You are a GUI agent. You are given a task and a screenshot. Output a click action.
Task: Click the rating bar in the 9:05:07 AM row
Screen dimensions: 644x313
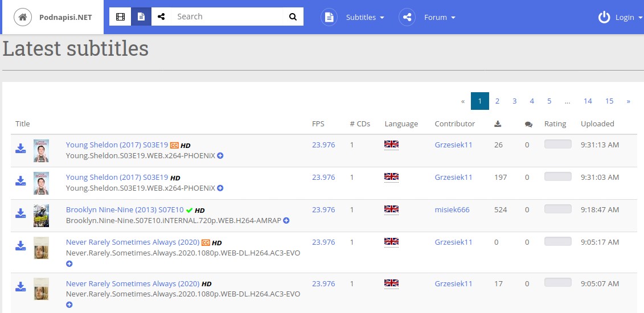point(558,282)
